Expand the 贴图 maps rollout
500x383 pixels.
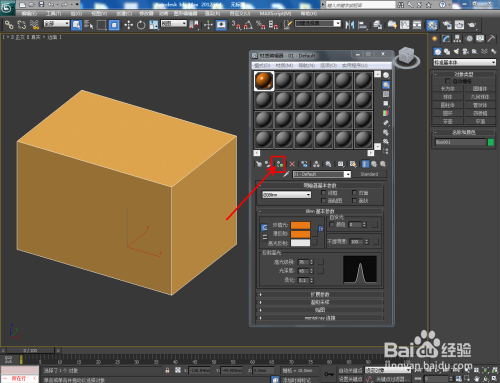(x=320, y=310)
